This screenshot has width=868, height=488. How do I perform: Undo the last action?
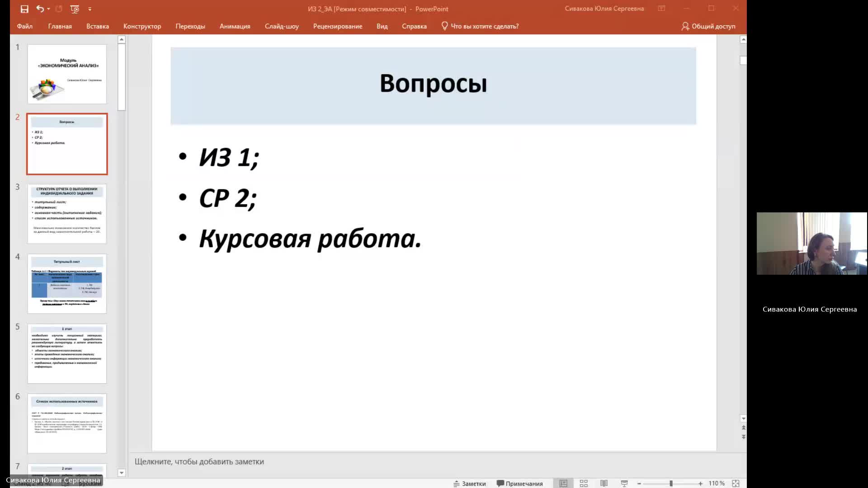[x=40, y=9]
